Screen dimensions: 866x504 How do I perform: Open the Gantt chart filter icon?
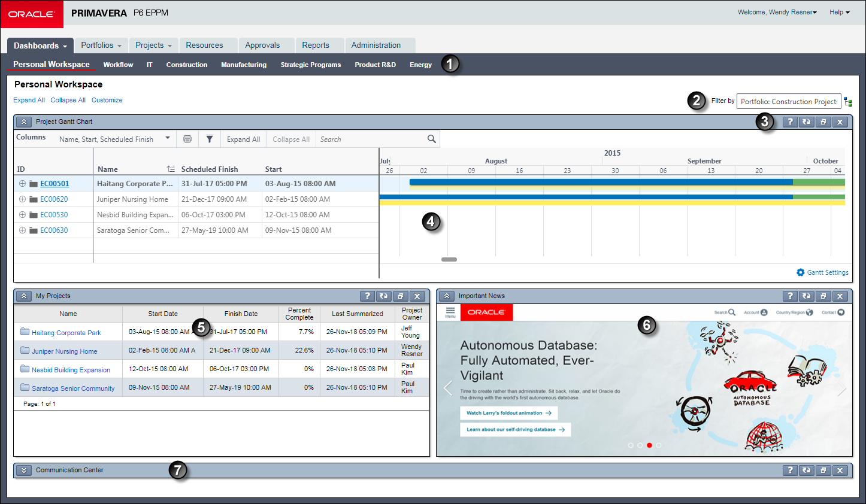click(210, 139)
